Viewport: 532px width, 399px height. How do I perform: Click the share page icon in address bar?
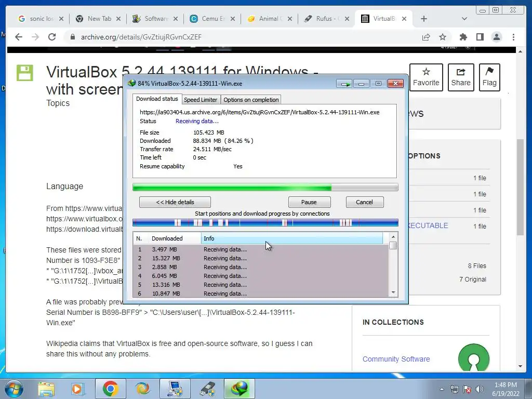(x=426, y=37)
